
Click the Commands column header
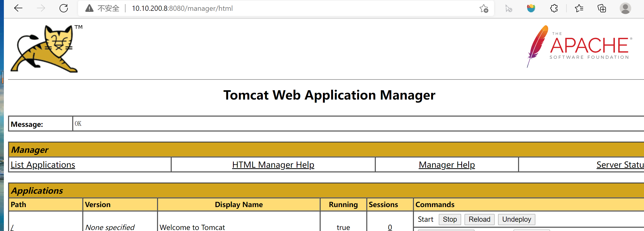[x=529, y=205]
